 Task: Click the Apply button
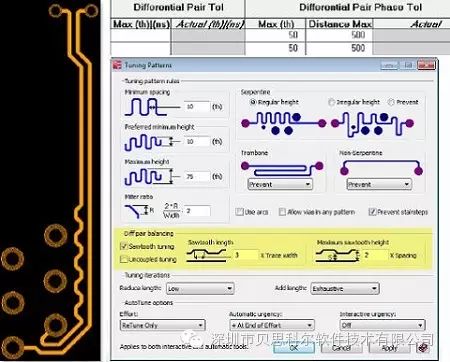coord(389,348)
